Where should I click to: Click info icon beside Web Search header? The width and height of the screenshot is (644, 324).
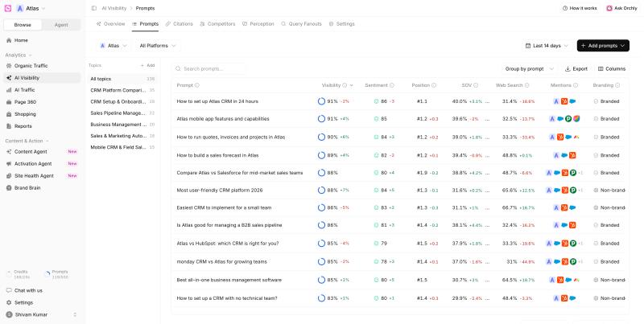(x=527, y=85)
